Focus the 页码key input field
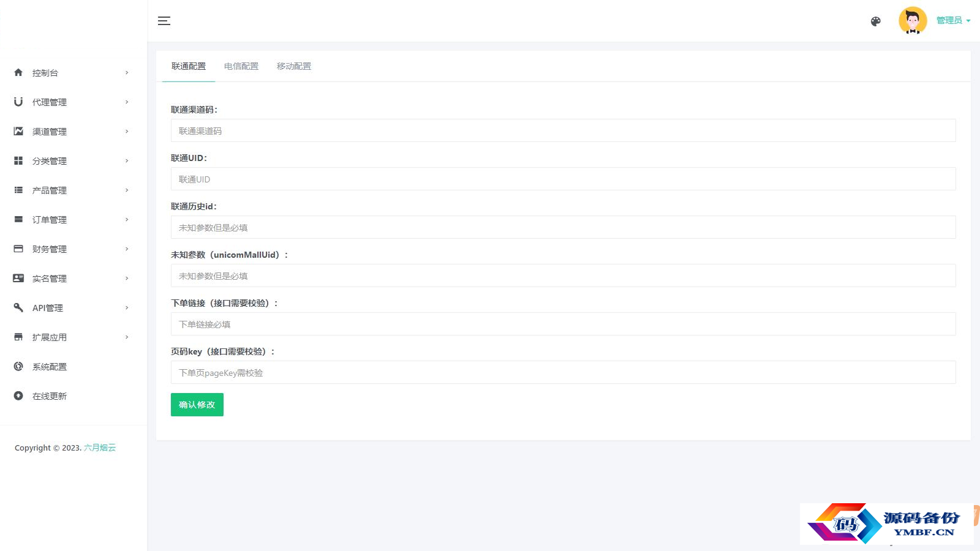Screen dimensions: 980x551 point(563,372)
